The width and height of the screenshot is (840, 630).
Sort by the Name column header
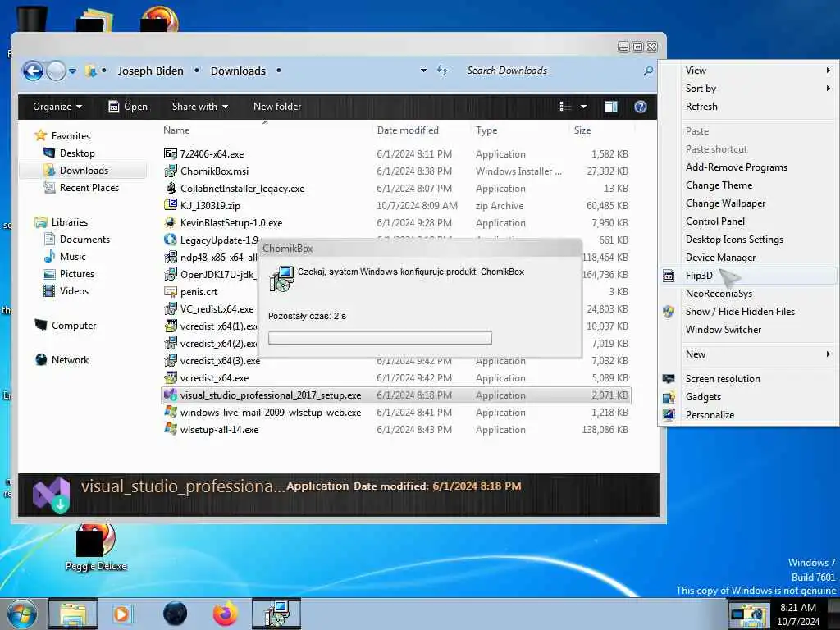pyautogui.click(x=176, y=130)
